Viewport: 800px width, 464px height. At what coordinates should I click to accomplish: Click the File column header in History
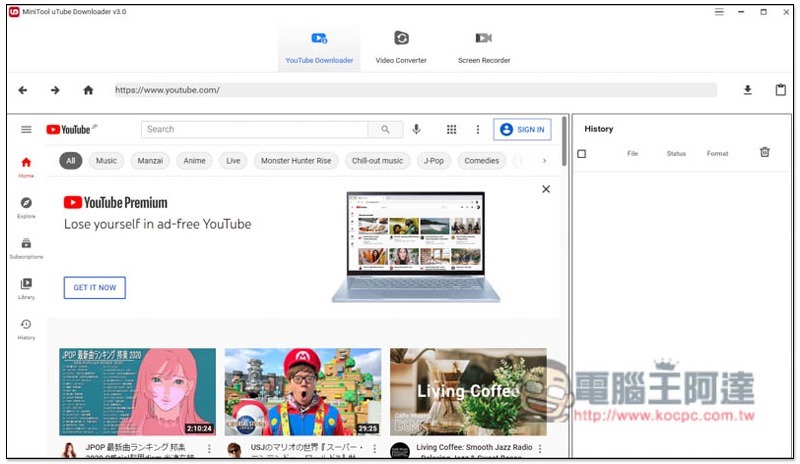pos(632,154)
